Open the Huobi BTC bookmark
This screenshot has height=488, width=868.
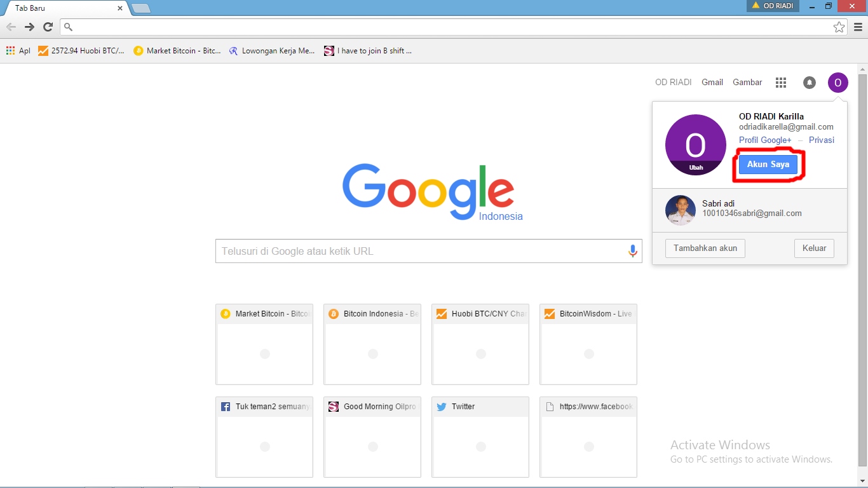click(x=81, y=51)
